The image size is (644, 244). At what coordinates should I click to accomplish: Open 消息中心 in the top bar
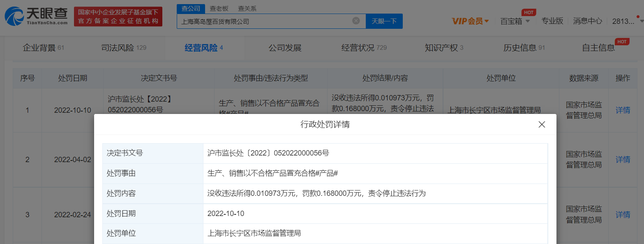click(588, 21)
